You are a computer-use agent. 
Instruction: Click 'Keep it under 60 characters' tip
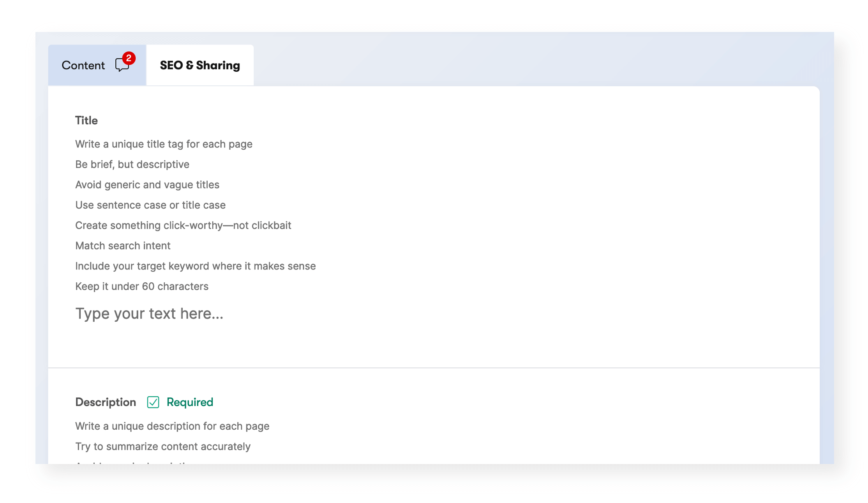pyautogui.click(x=142, y=286)
